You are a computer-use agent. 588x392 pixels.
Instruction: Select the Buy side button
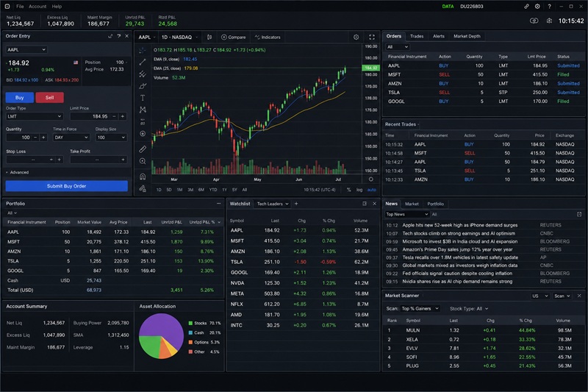coord(20,98)
